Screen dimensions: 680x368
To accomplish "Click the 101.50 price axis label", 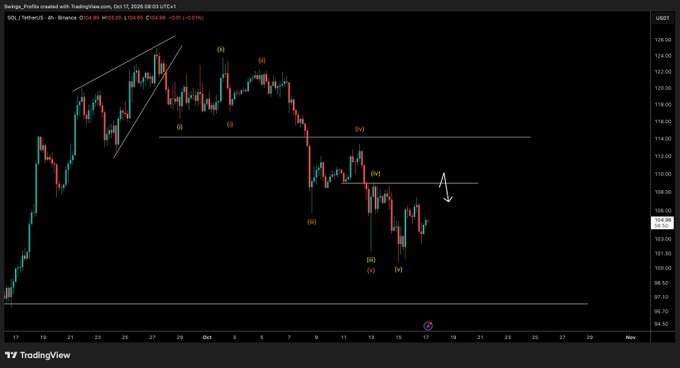I will pyautogui.click(x=663, y=254).
